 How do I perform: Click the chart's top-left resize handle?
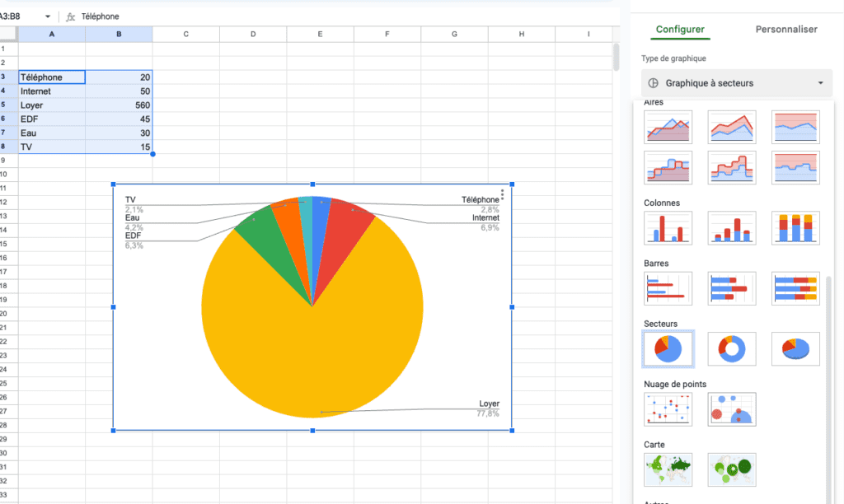(x=113, y=184)
